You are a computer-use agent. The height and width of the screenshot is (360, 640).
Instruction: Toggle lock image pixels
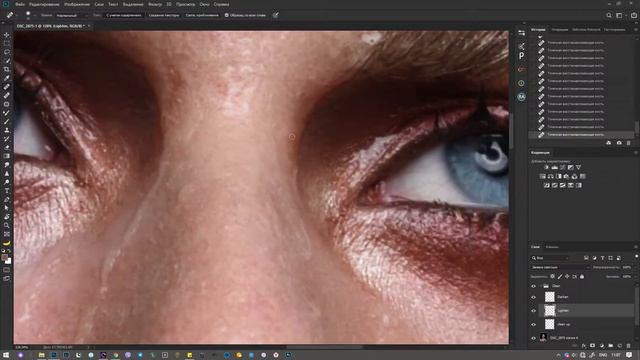tap(560, 276)
